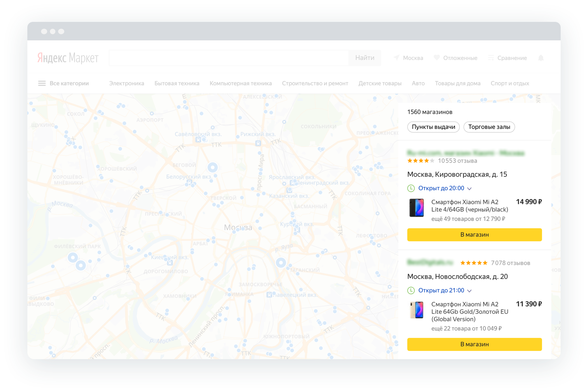Open Xiaomi Mi A2 Lite 64Gb Gold product

[x=470, y=312]
